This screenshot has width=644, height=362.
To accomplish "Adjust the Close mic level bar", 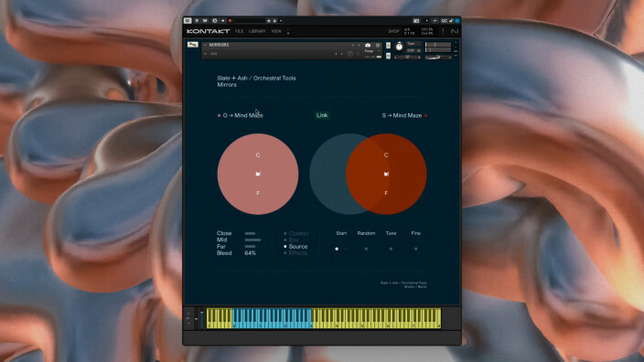I will point(250,233).
